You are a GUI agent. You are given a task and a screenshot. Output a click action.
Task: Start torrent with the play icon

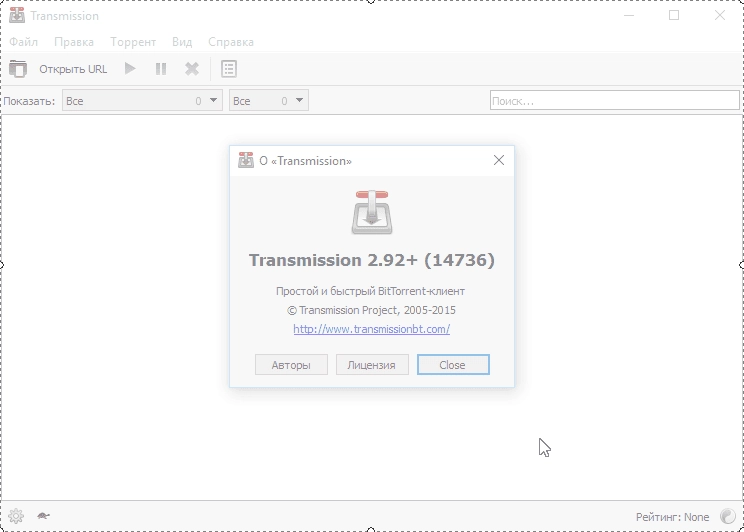pos(130,69)
